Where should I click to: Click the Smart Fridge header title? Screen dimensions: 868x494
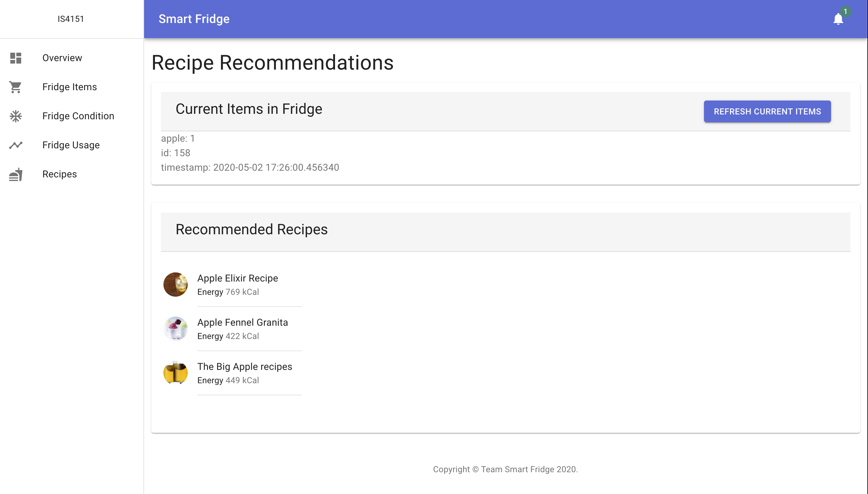pos(194,19)
